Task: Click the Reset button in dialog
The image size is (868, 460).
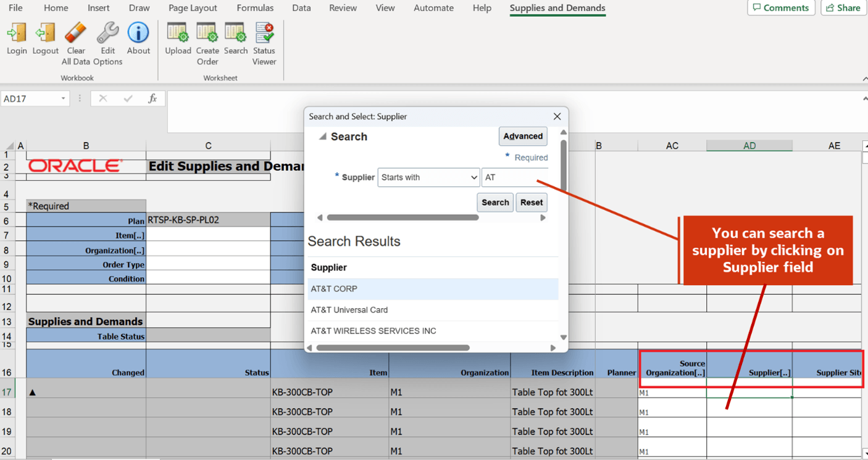Action: [532, 203]
